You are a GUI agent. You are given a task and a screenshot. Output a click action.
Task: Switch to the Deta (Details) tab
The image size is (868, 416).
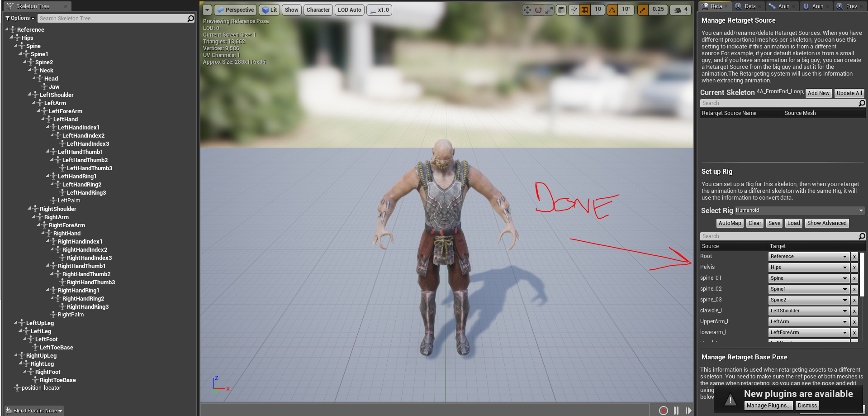(x=749, y=6)
